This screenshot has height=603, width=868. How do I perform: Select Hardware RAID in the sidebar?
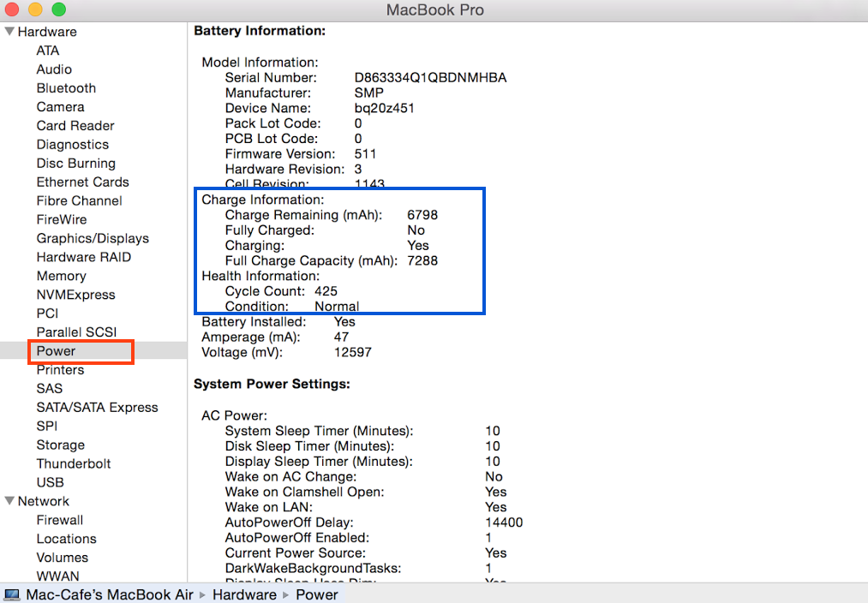click(x=84, y=257)
